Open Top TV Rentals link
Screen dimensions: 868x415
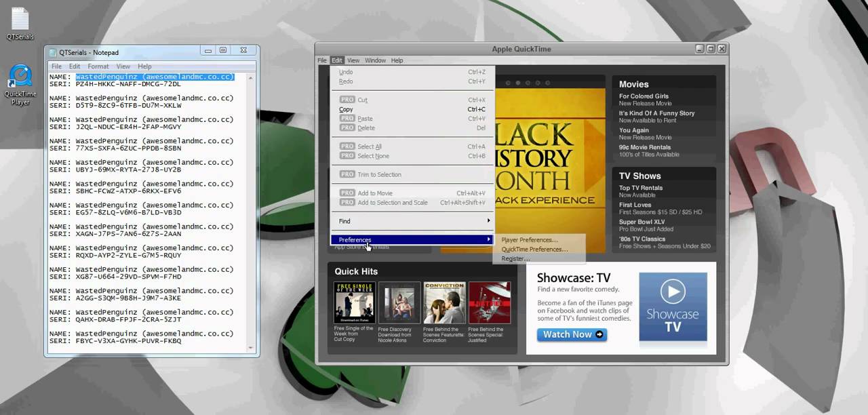[x=641, y=188]
